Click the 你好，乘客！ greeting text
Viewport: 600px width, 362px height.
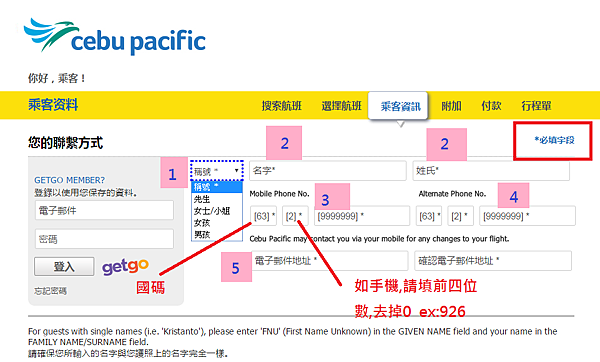57,78
